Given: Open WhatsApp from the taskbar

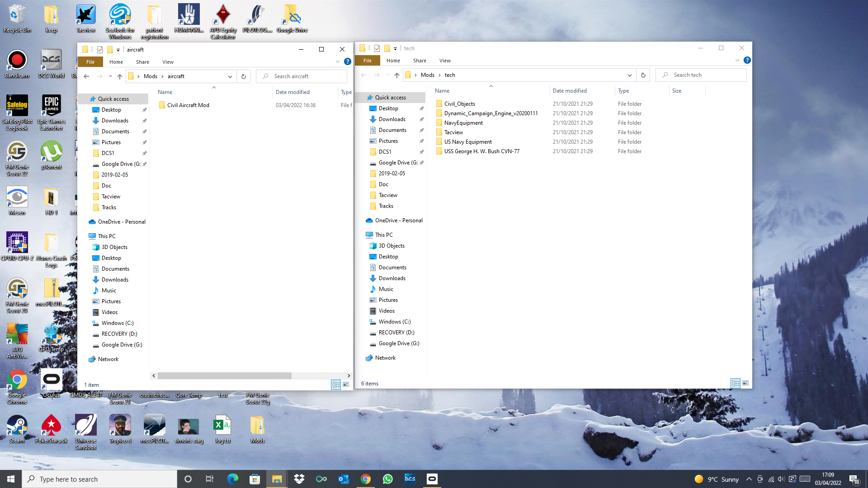Looking at the screenshot, I should 387,479.
